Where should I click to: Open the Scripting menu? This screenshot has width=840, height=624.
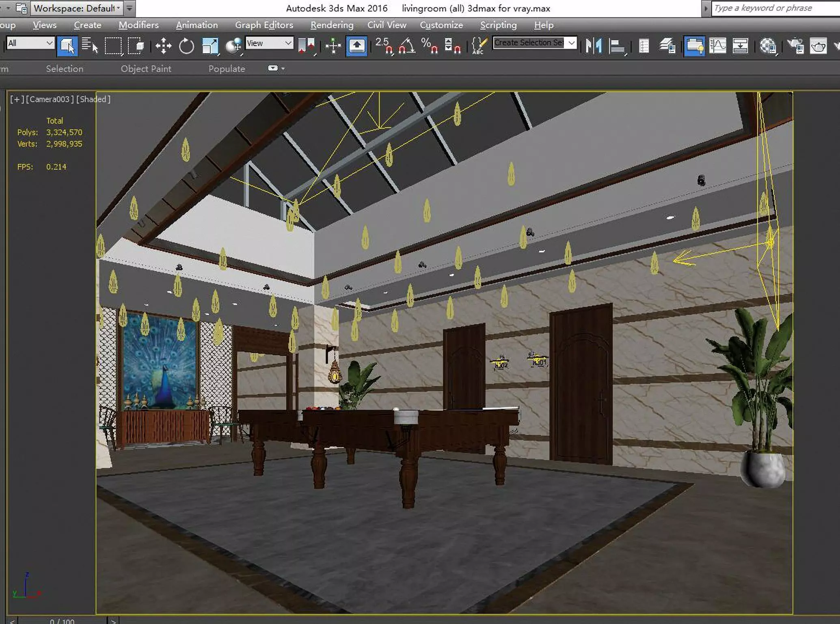tap(498, 25)
